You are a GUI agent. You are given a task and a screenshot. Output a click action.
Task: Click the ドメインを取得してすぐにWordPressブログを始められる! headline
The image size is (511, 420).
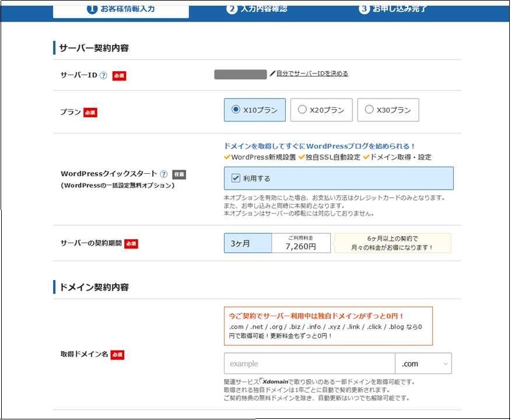(320, 146)
